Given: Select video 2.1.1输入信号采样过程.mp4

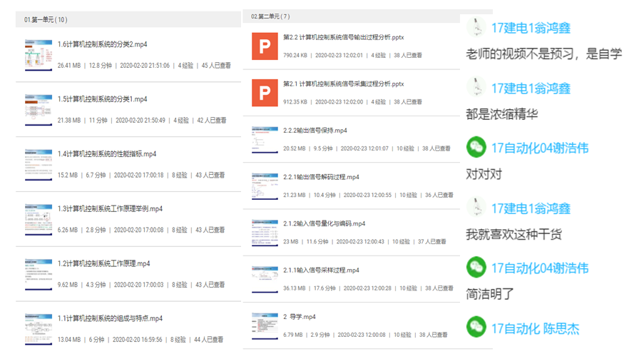Looking at the screenshot, I should click(x=321, y=270).
